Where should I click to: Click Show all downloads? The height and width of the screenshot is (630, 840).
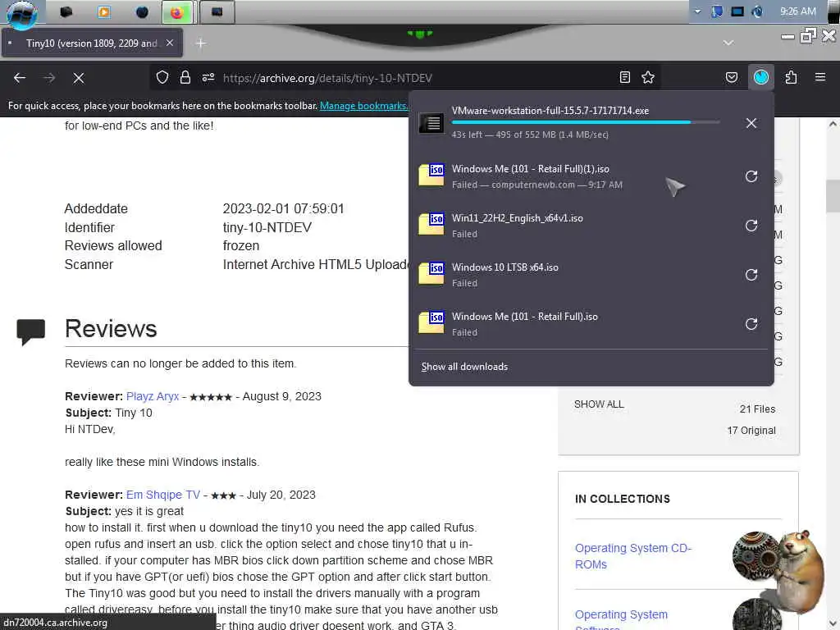coord(464,367)
